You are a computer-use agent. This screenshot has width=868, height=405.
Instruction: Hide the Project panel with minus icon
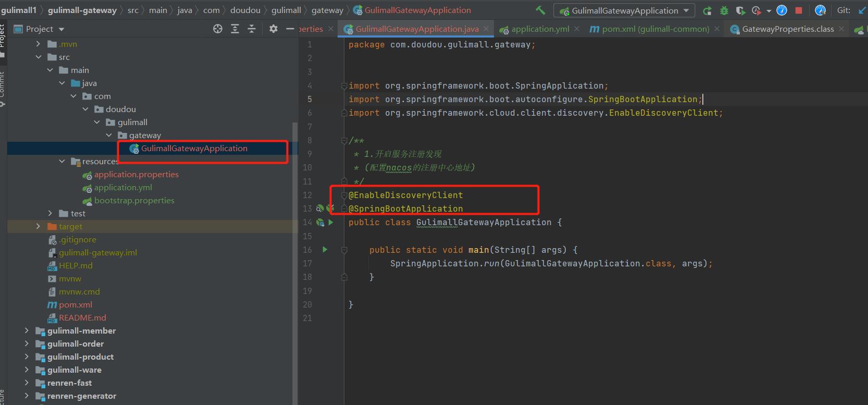point(290,29)
